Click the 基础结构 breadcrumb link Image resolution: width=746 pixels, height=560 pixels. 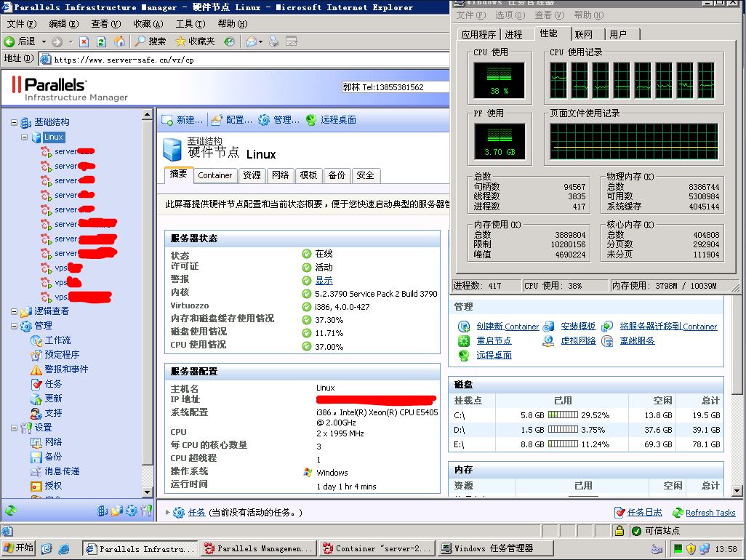click(x=204, y=140)
